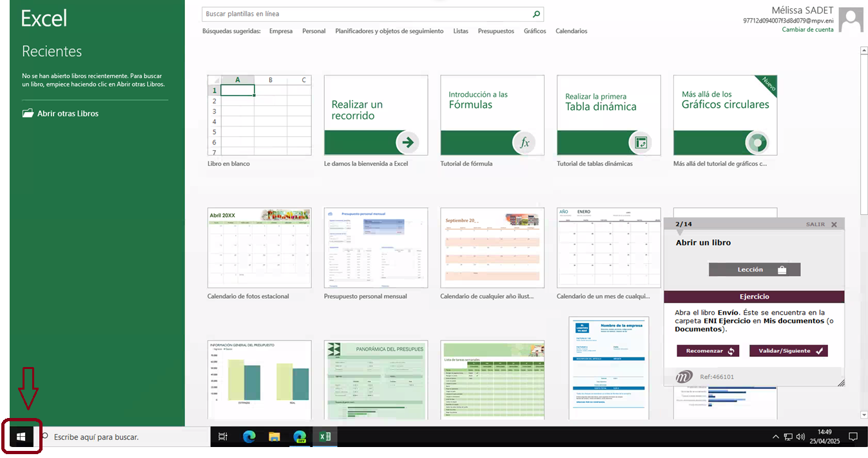Select the Libro en blanco template

pyautogui.click(x=259, y=115)
